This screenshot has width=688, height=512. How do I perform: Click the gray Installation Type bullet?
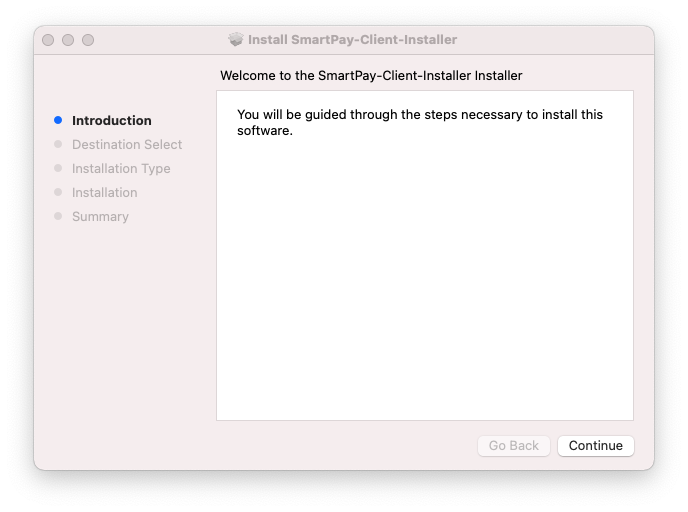[58, 168]
